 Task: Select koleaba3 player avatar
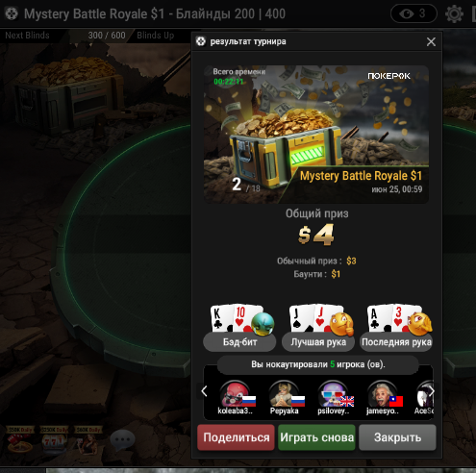click(x=236, y=394)
